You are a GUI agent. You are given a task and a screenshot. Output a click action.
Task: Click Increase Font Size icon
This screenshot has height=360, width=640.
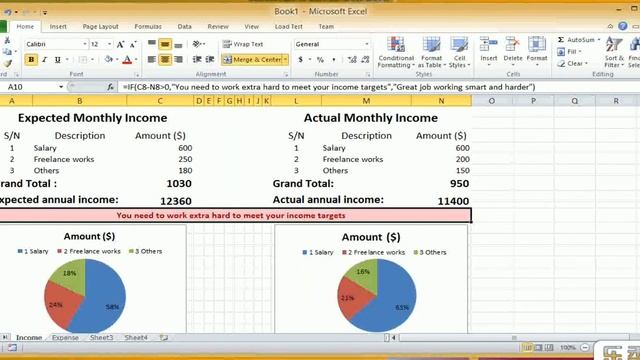[x=120, y=44]
